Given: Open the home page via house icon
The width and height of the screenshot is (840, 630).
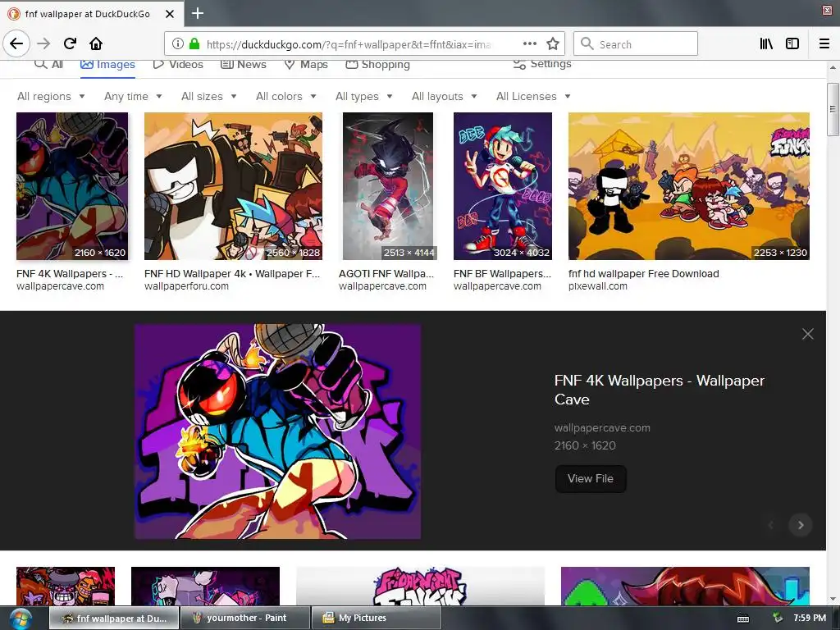Looking at the screenshot, I should coord(96,43).
